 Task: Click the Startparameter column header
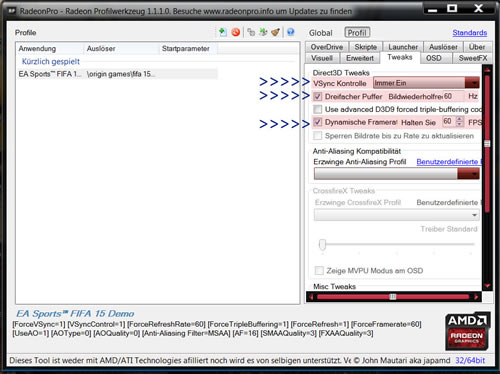[189, 49]
